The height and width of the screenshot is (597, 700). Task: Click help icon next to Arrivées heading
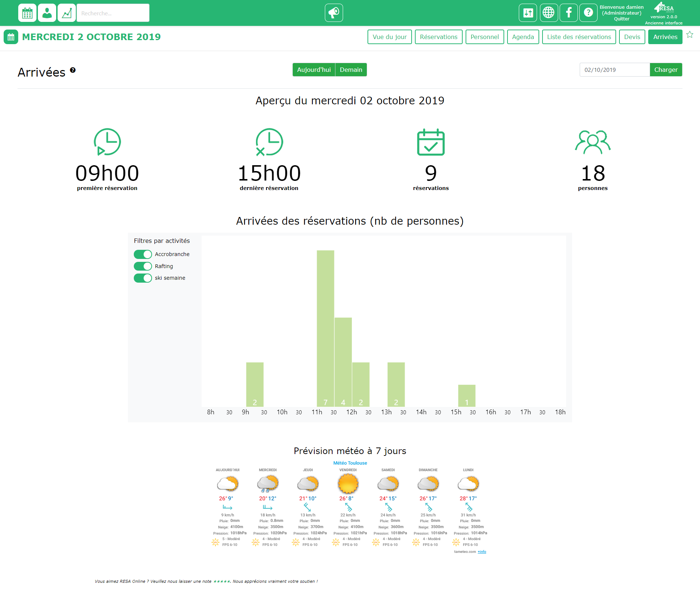[x=73, y=70]
